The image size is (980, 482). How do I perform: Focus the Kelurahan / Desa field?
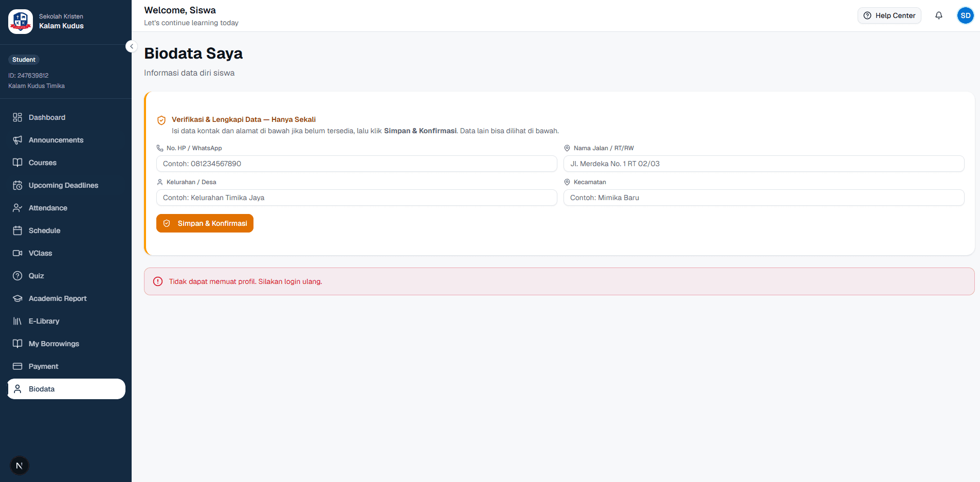click(357, 198)
